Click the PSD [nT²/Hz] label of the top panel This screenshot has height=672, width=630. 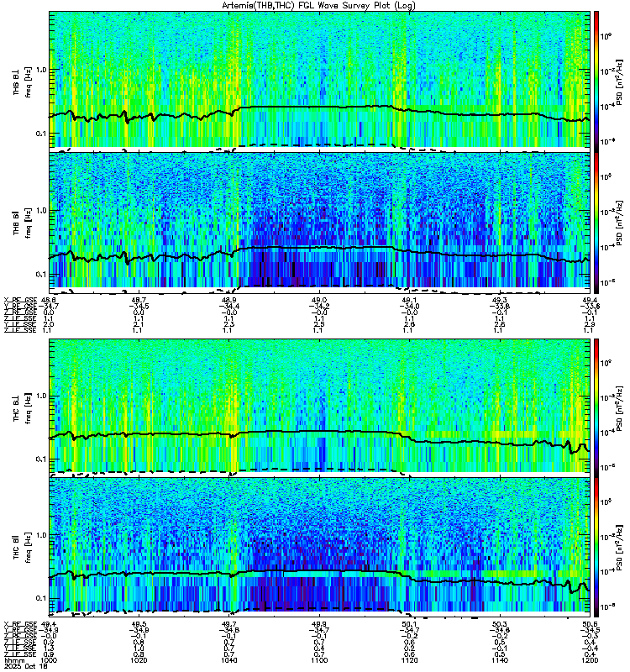pyautogui.click(x=619, y=81)
